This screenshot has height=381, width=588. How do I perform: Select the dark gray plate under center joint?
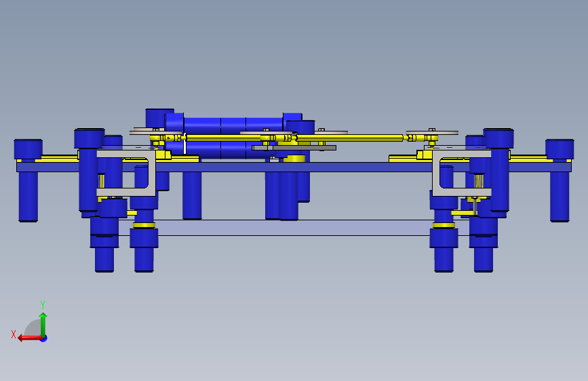coord(294,148)
